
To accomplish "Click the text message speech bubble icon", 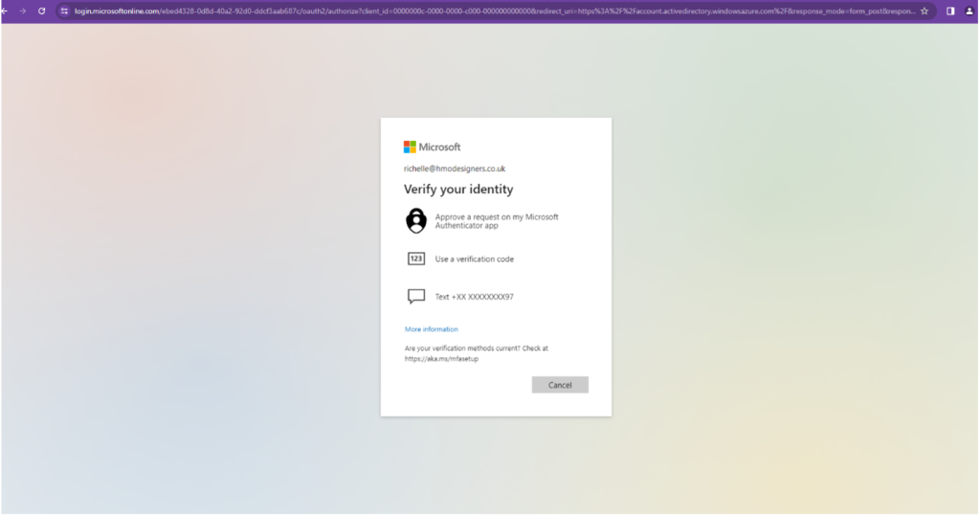I will [x=415, y=297].
